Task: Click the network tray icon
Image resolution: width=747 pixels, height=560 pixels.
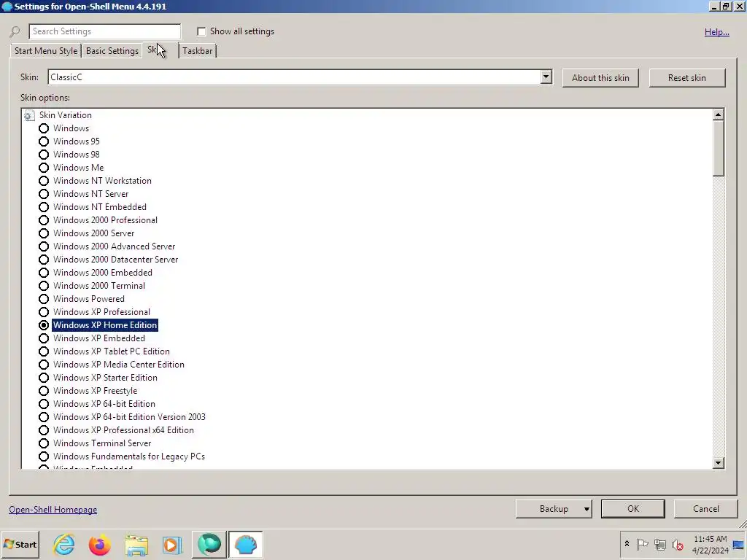Action: [x=659, y=544]
